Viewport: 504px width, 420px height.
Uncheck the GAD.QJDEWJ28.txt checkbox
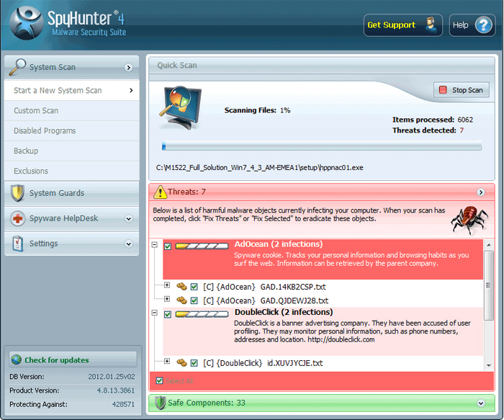194,300
